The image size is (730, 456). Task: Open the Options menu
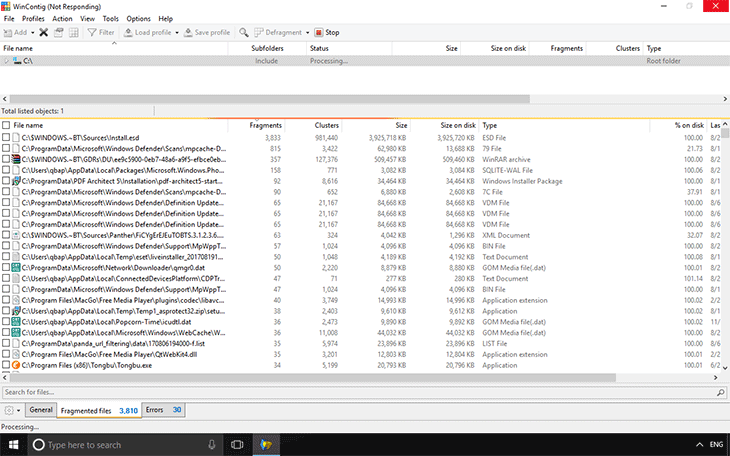pos(138,19)
